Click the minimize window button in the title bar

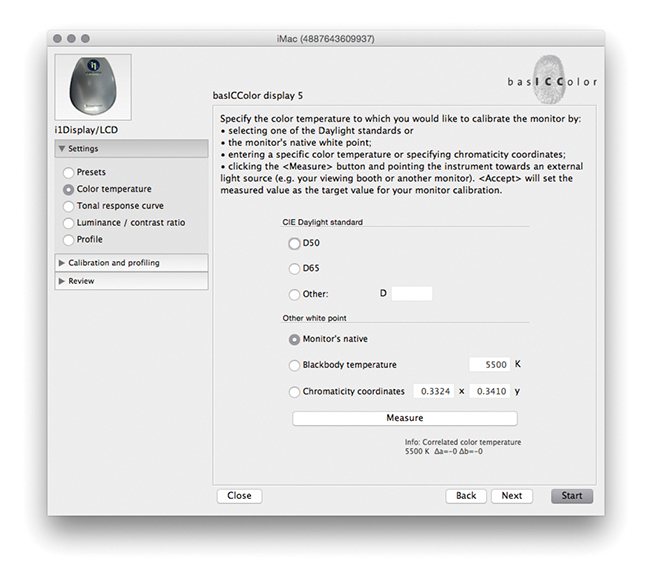pyautogui.click(x=71, y=39)
